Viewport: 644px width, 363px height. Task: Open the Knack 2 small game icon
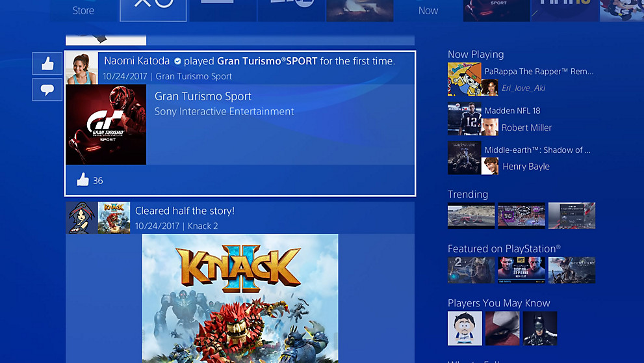(114, 218)
